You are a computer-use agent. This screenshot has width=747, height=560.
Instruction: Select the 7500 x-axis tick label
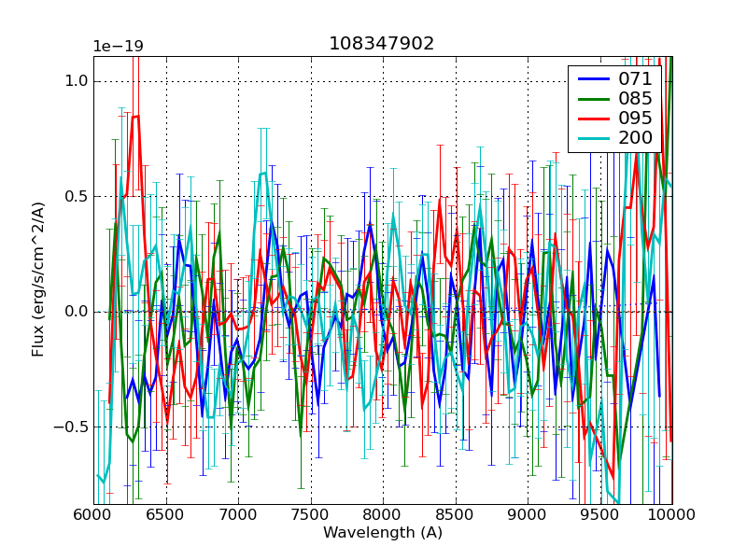pos(310,514)
